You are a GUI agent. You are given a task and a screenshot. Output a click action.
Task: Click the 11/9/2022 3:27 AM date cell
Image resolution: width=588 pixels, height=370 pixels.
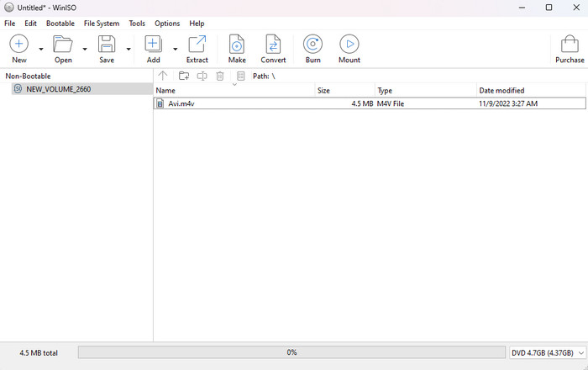click(508, 103)
